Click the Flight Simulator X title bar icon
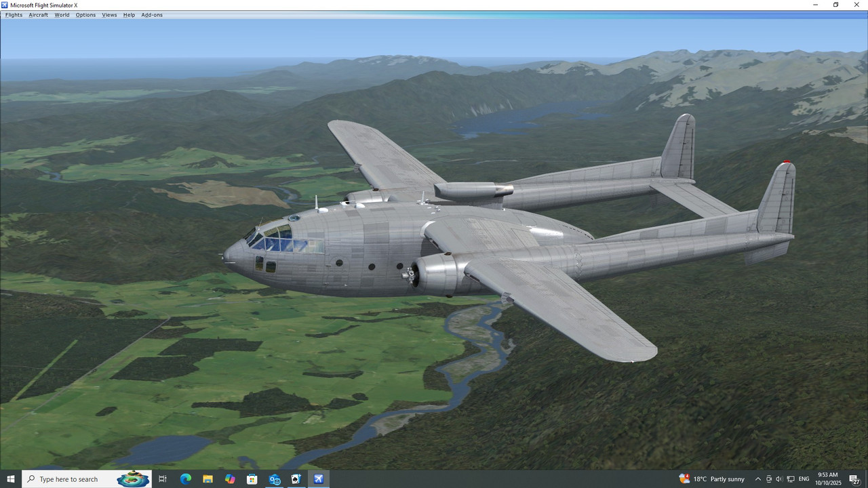 (x=5, y=5)
